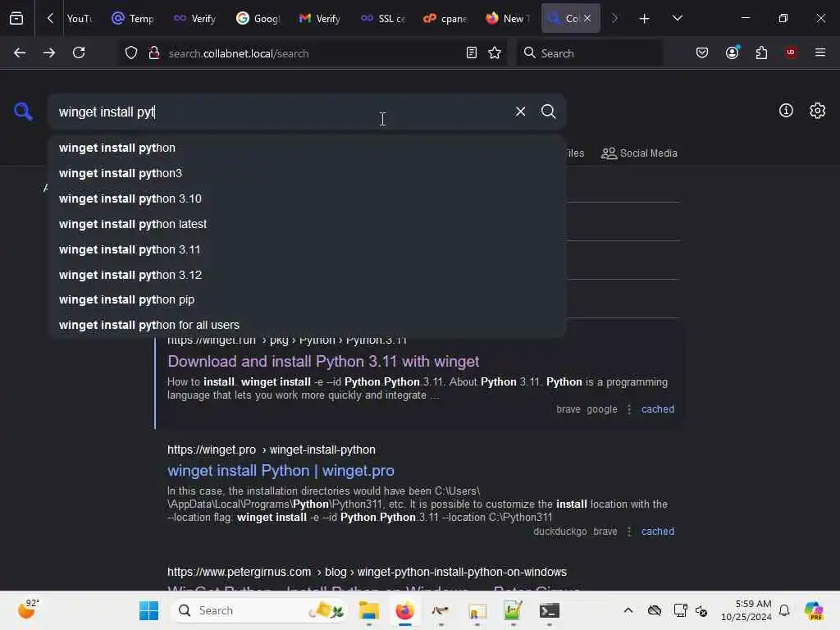840x630 pixels.
Task: Open Firefox icon in taskbar
Action: tap(404, 610)
